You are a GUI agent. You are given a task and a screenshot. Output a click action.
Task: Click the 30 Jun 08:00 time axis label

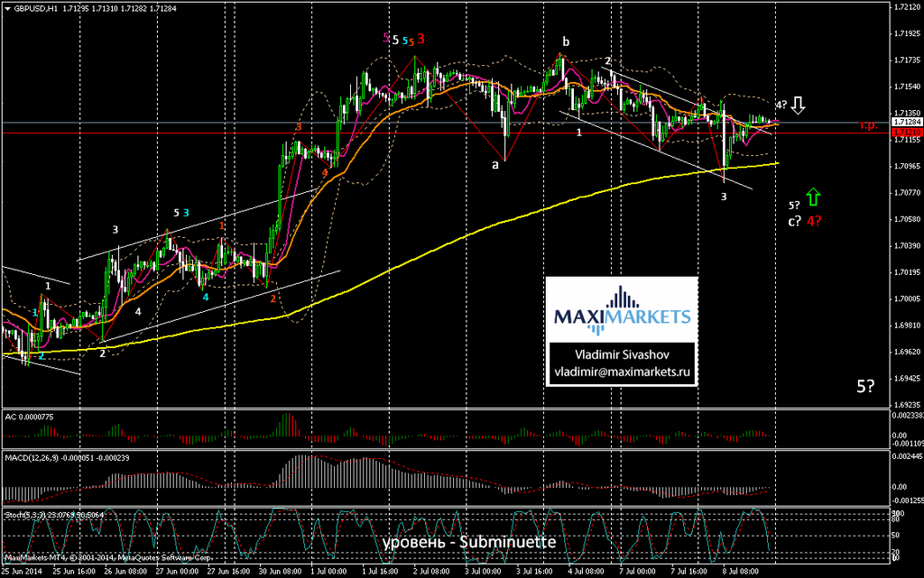click(x=280, y=571)
